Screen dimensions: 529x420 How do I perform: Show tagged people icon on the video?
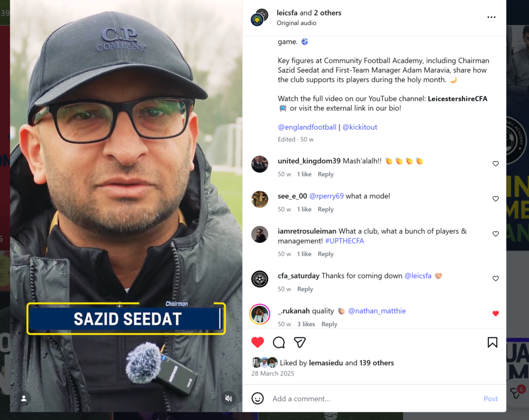click(24, 398)
